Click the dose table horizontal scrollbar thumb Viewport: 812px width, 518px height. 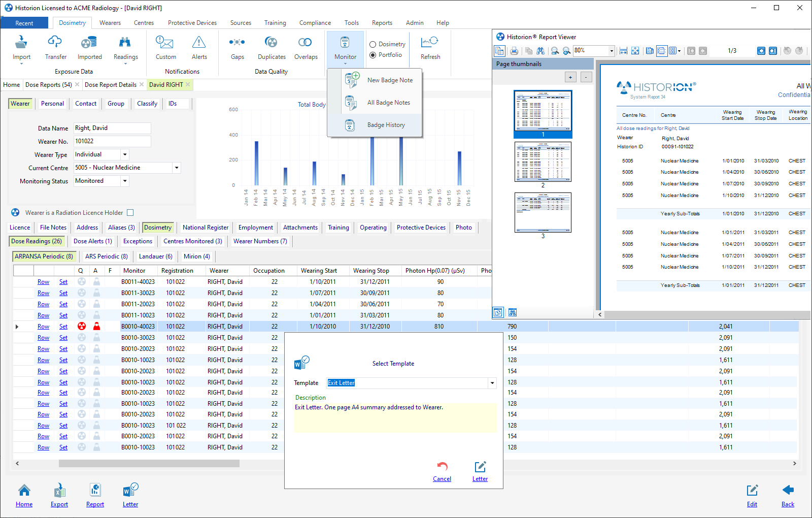point(149,464)
